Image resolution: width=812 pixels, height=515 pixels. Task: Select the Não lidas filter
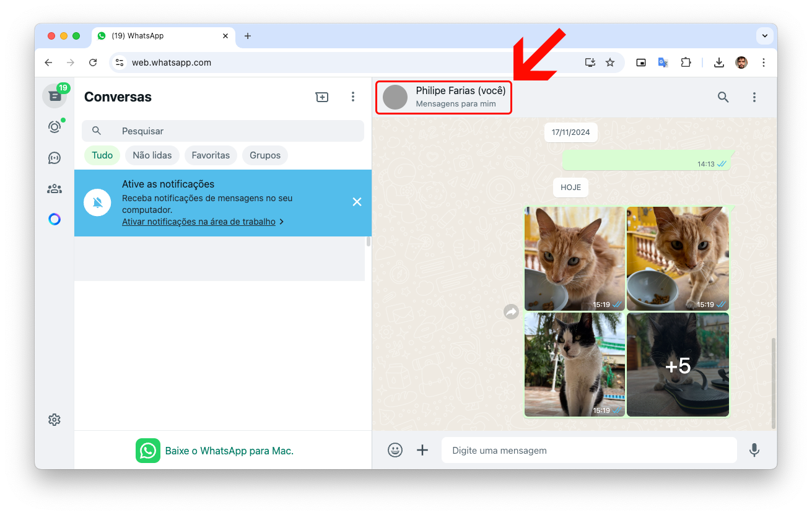(152, 155)
